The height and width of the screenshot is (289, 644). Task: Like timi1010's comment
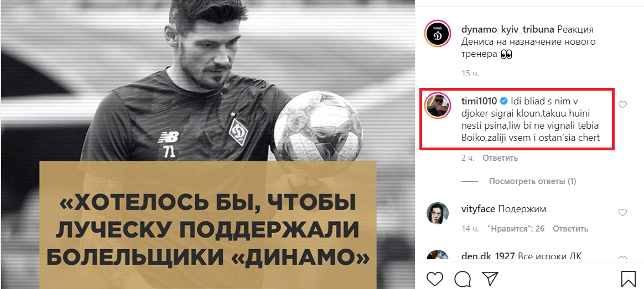pos(622,104)
